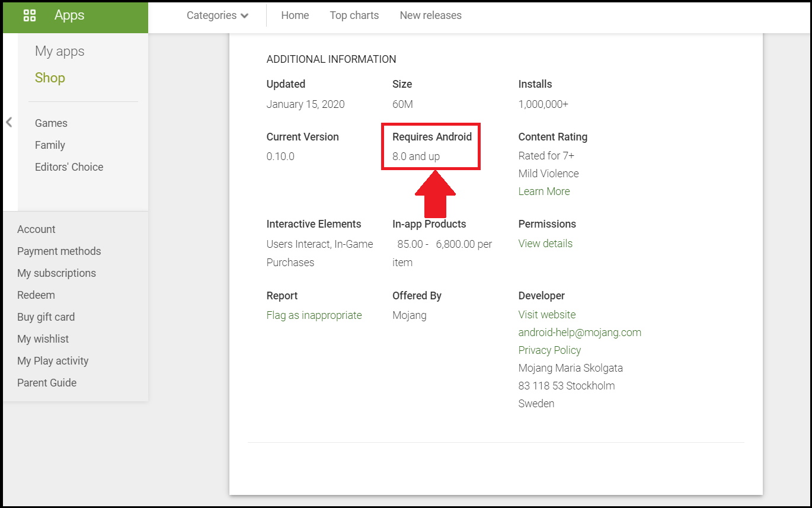This screenshot has height=508, width=812.
Task: Open the Games category
Action: point(51,123)
